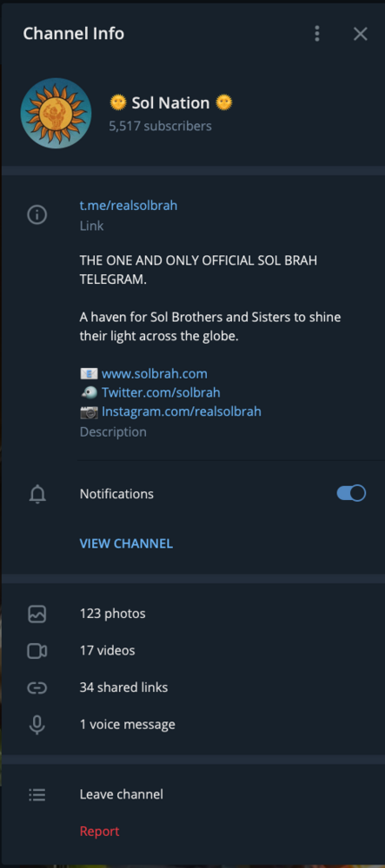Click the info circle icon
The height and width of the screenshot is (868, 385).
click(37, 214)
